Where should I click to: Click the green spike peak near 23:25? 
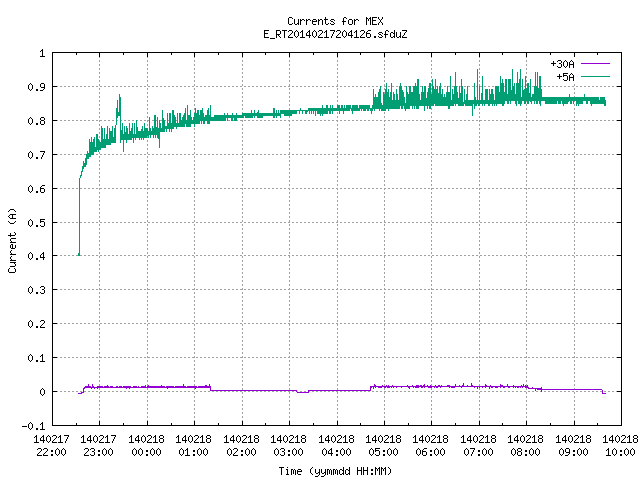(x=120, y=96)
